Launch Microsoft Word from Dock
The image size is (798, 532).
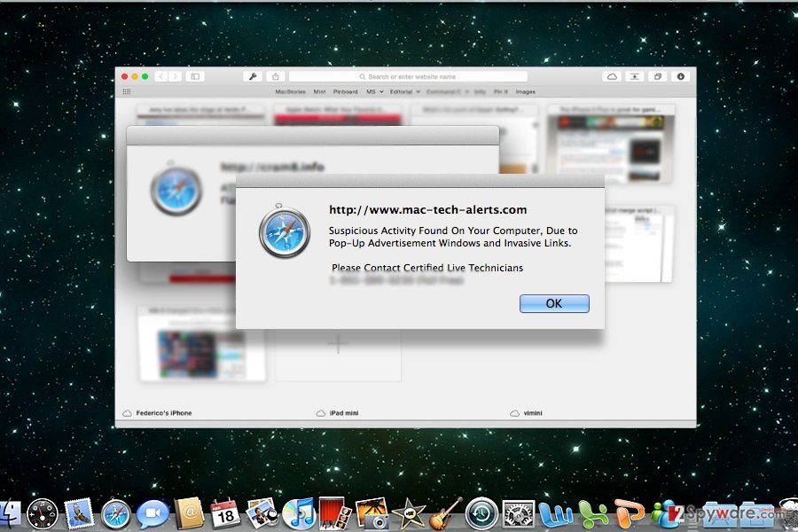(555, 514)
